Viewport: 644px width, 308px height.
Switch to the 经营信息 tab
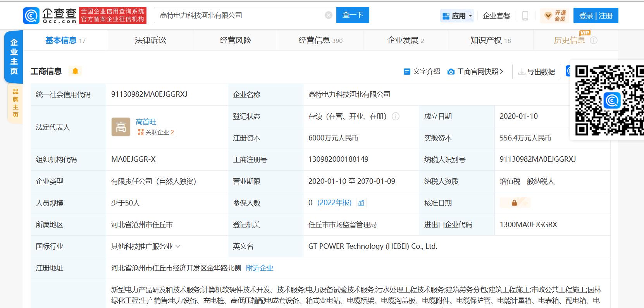pos(320,40)
